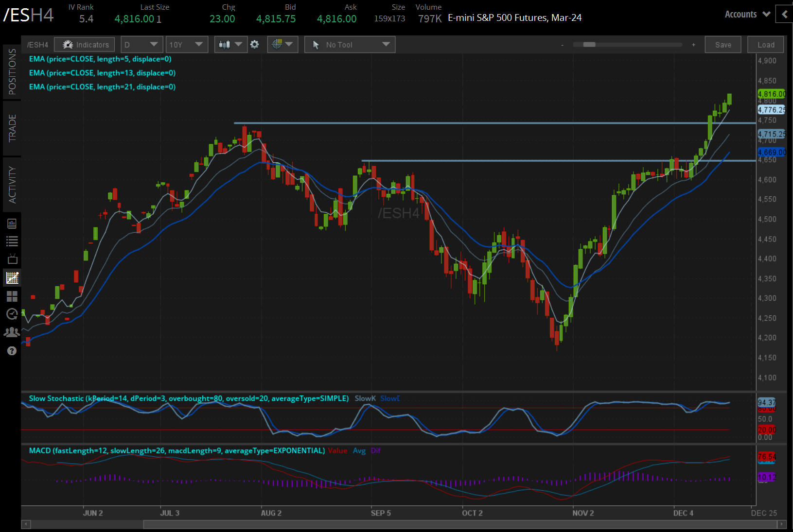Click the television icon in left sidebar
Screen dimensions: 793x532
(x=12, y=259)
